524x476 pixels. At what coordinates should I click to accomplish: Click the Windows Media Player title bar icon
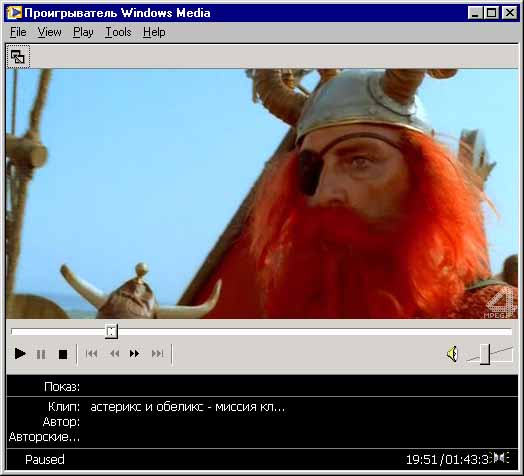click(14, 13)
